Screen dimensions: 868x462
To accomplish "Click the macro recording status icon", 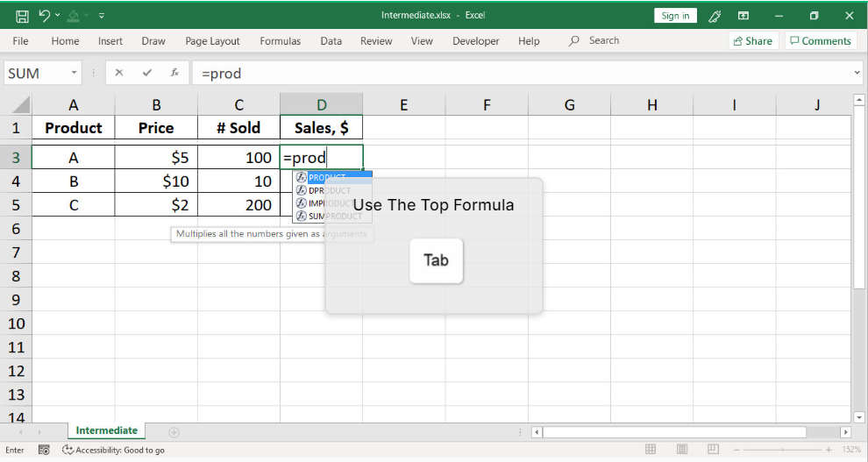I will coord(45,450).
